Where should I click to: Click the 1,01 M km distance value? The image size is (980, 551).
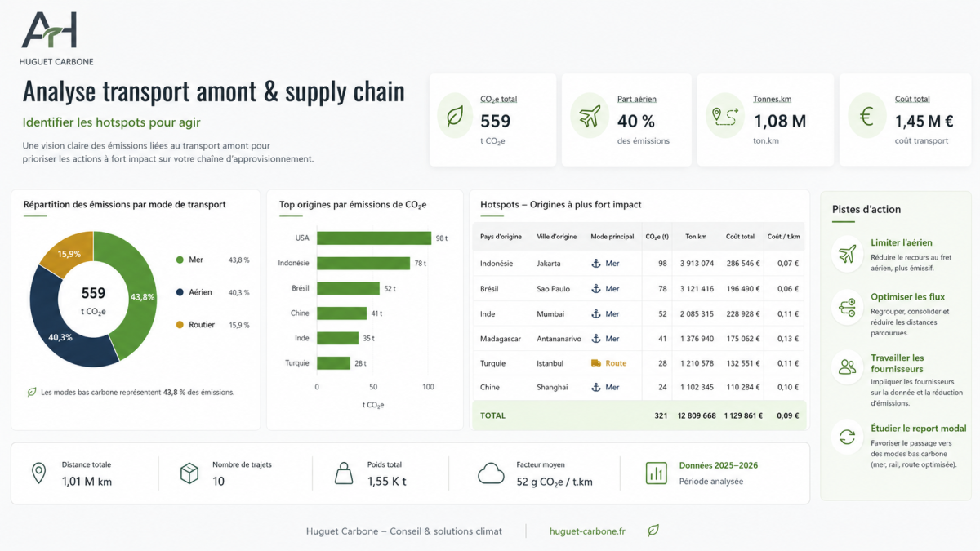(x=87, y=482)
